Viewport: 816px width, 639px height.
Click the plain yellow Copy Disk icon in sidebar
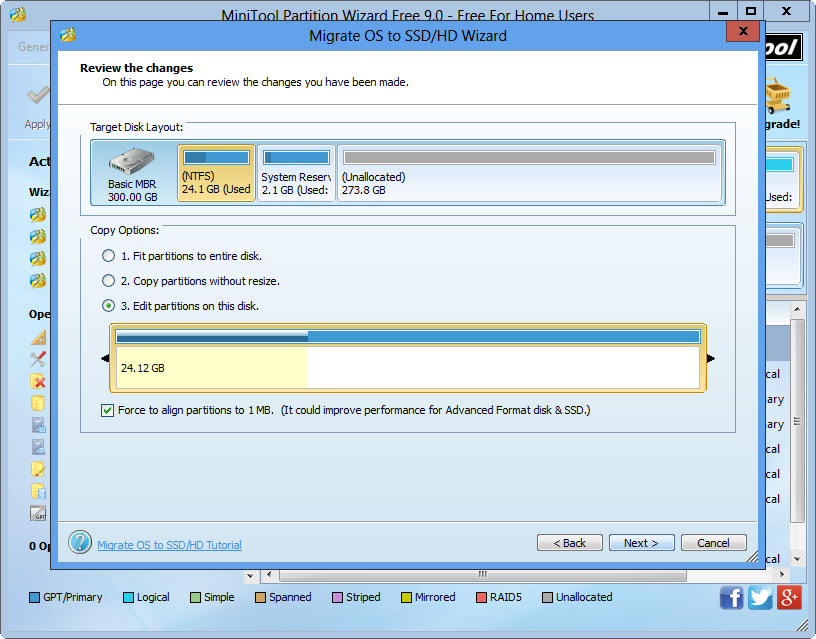point(38,403)
